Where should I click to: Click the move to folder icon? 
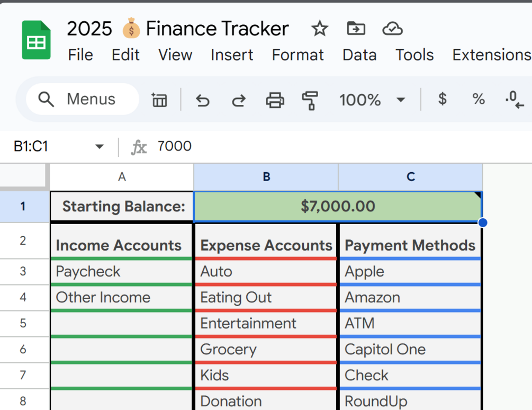coord(356,29)
